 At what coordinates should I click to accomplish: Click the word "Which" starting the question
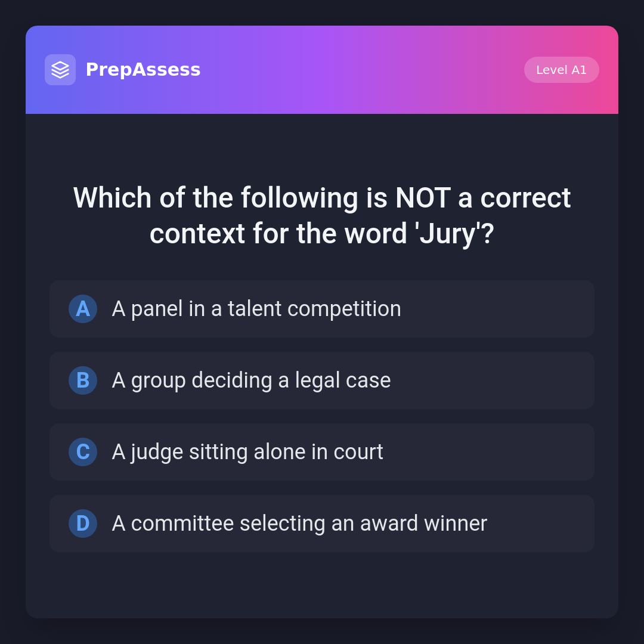pyautogui.click(x=112, y=198)
